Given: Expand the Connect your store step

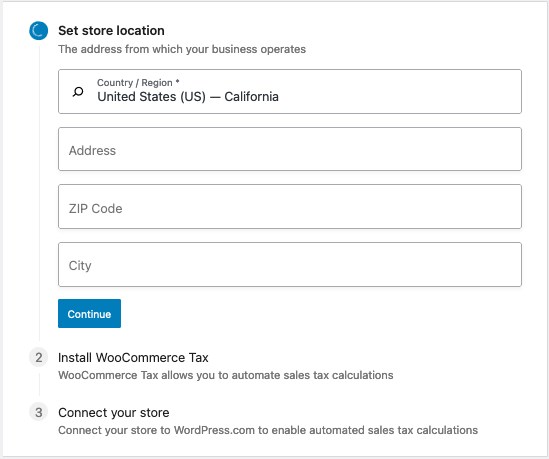Looking at the screenshot, I should click(114, 412).
